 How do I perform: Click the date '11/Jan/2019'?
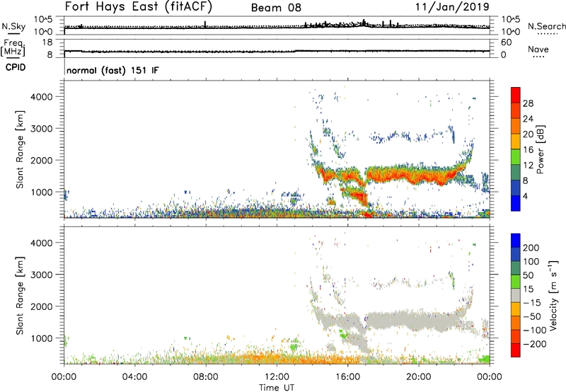pyautogui.click(x=452, y=7)
